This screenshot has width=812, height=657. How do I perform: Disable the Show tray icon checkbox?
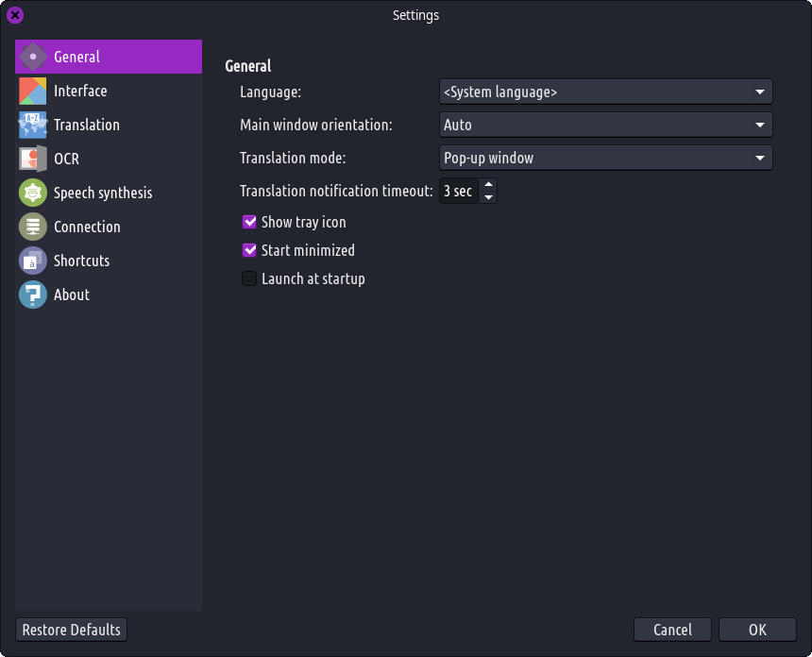(x=249, y=222)
